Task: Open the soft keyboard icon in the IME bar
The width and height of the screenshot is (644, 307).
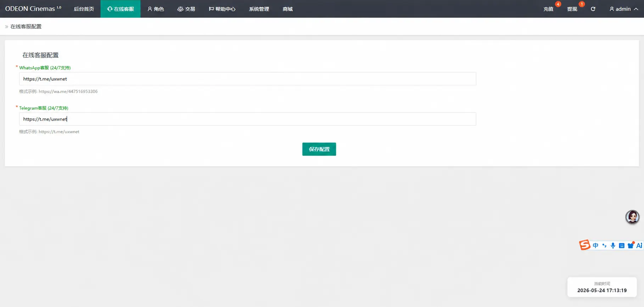Action: (x=622, y=245)
